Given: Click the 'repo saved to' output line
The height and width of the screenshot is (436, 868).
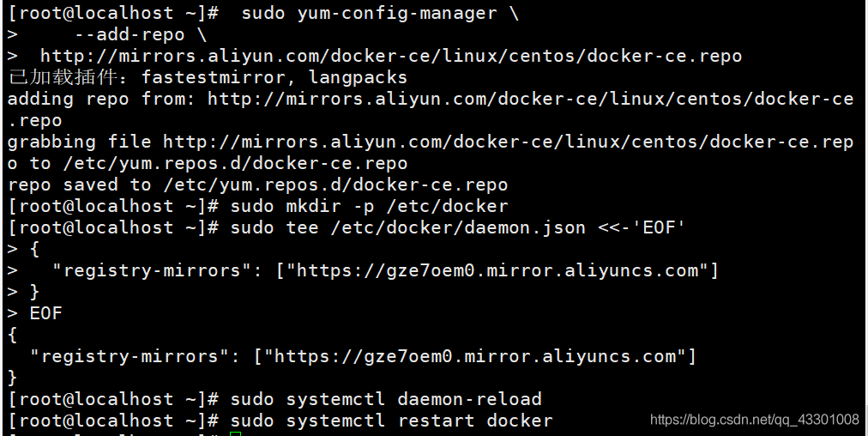Looking at the screenshot, I should (257, 185).
